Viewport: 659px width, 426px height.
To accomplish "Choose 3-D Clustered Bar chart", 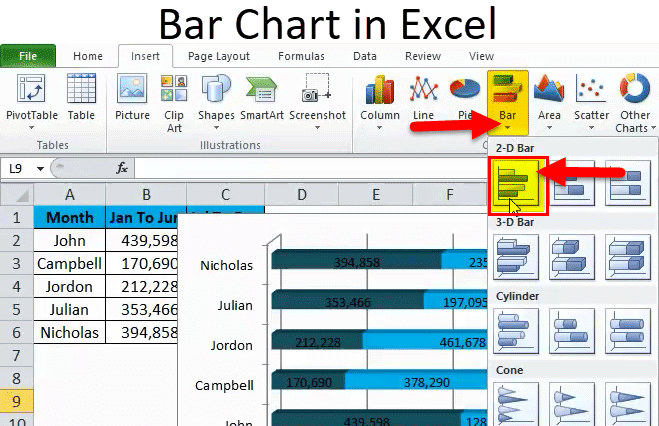I will [x=516, y=257].
